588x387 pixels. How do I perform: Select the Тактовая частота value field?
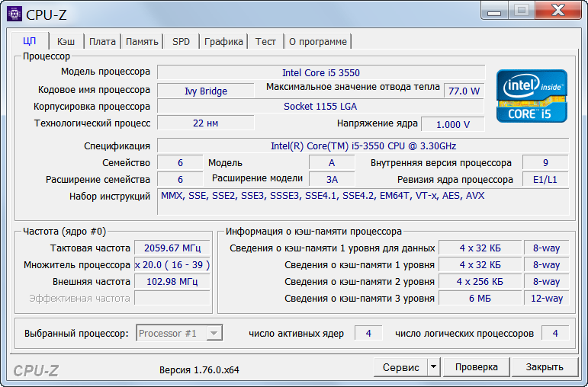172,248
